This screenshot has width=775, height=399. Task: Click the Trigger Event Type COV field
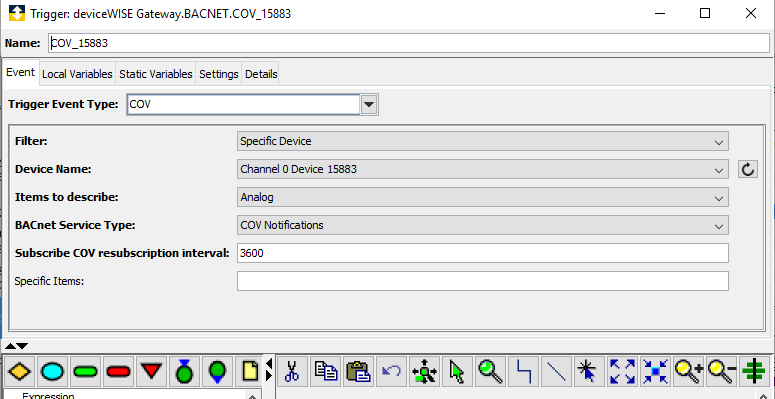243,105
